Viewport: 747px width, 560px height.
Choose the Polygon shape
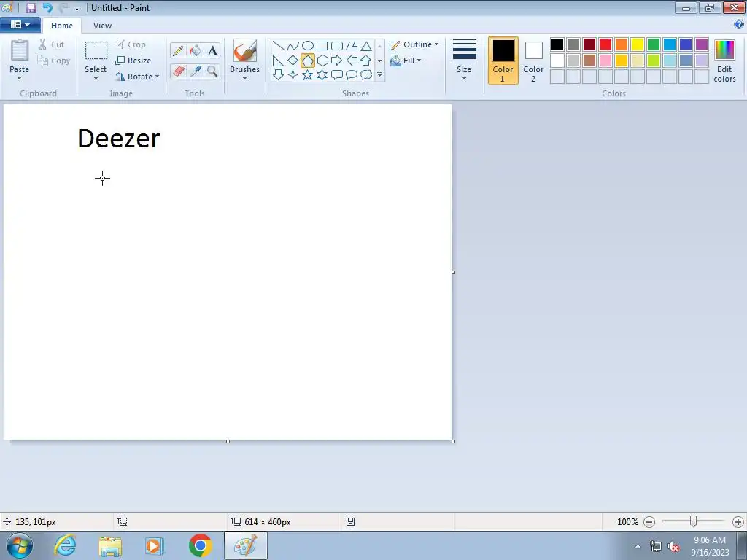[x=352, y=46]
